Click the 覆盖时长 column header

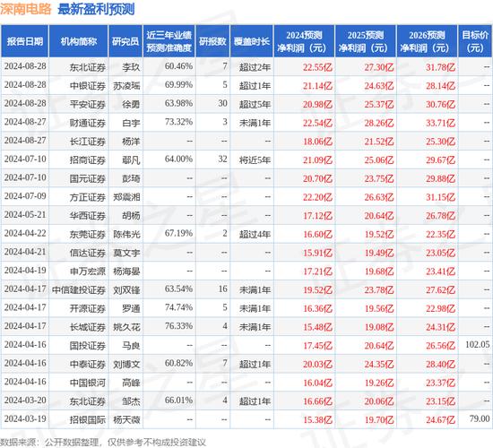(252, 41)
